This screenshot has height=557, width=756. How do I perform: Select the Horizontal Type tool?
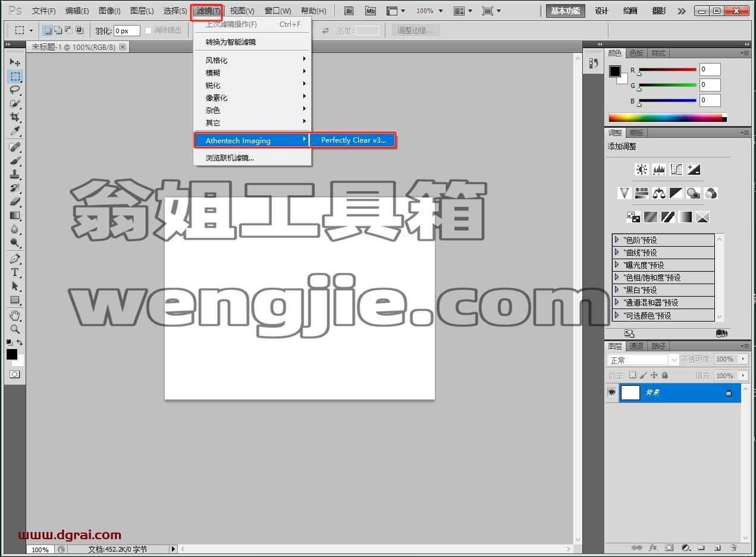click(15, 272)
